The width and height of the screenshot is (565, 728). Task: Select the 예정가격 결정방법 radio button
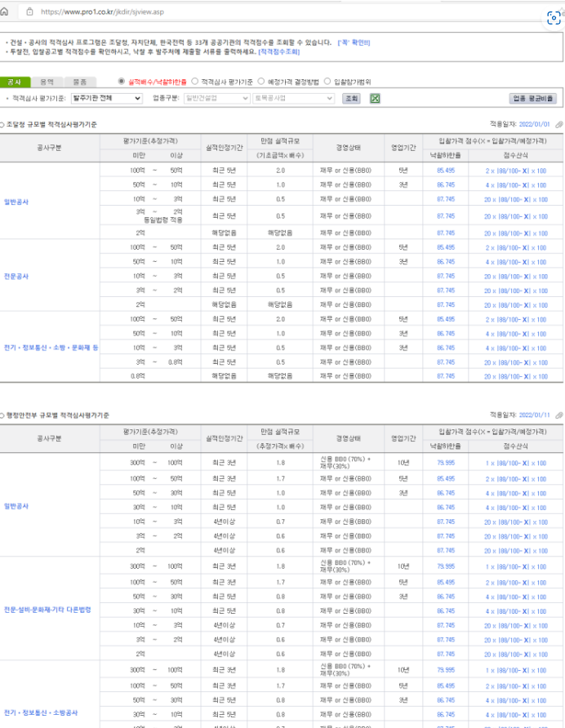pyautogui.click(x=261, y=82)
